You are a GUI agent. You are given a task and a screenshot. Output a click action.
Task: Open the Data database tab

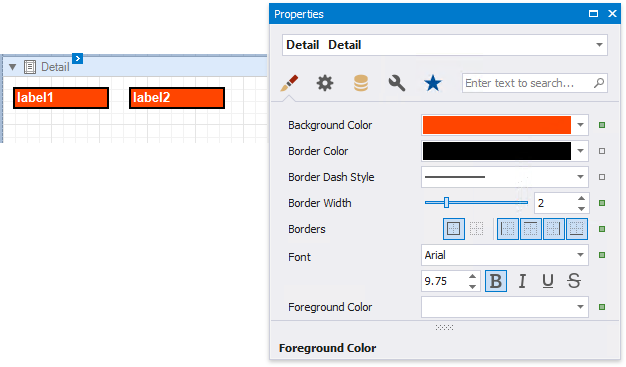click(x=361, y=83)
